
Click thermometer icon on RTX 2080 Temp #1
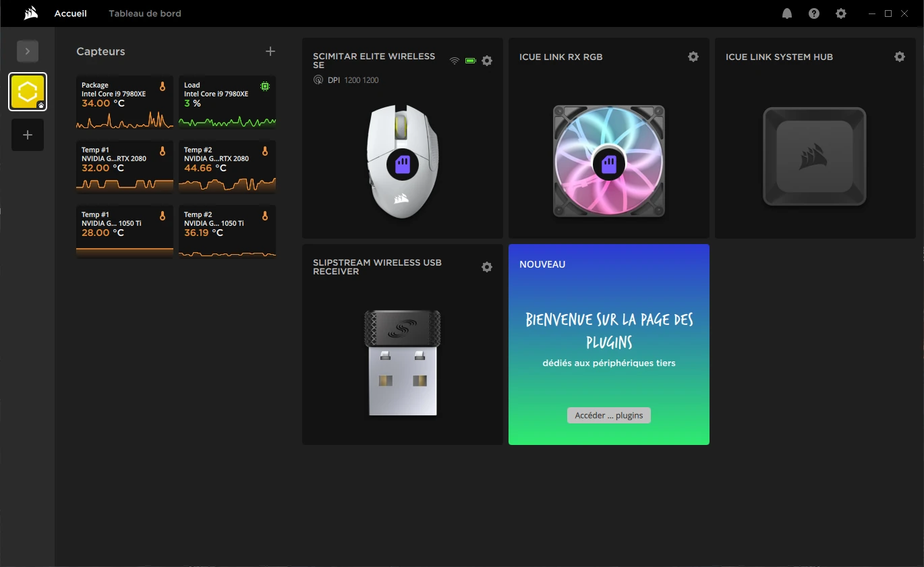click(x=163, y=151)
